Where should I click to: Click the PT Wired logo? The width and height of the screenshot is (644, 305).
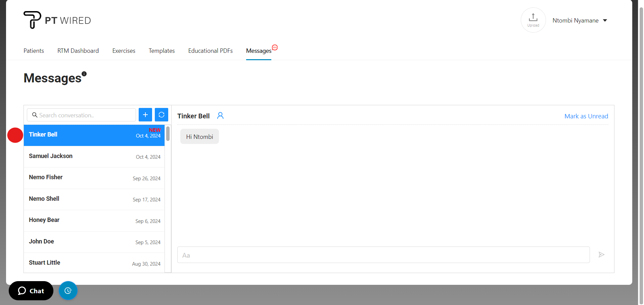point(57,20)
